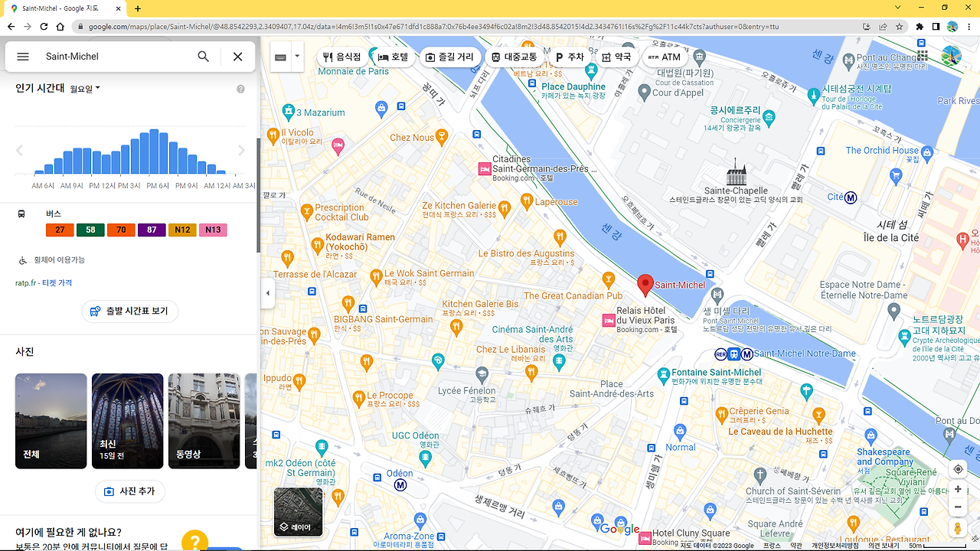Open the 동영상 thumbnail
The width and height of the screenshot is (980, 551).
(204, 421)
